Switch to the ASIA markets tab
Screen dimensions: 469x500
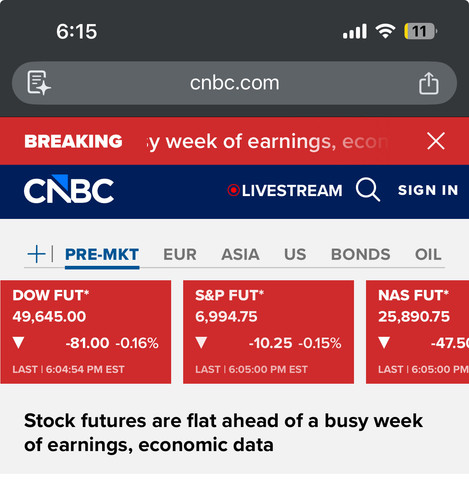click(x=240, y=255)
